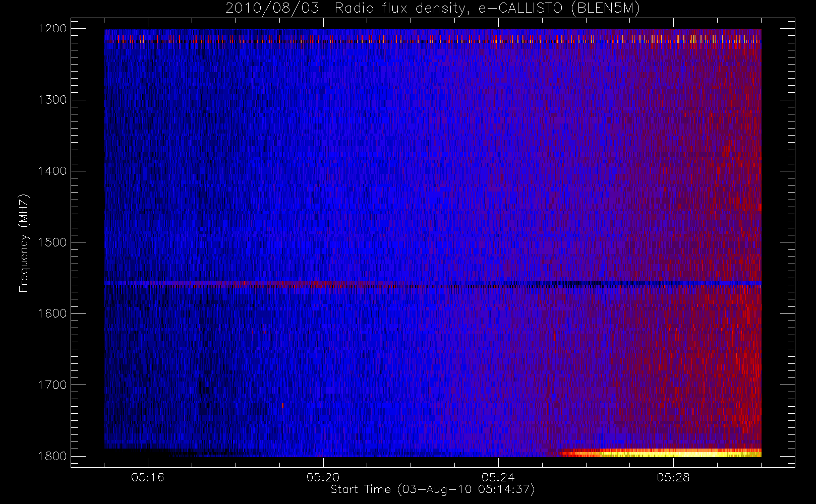Click the 1200 frequency axis label
Screen dimensions: 816x504
pos(52,29)
